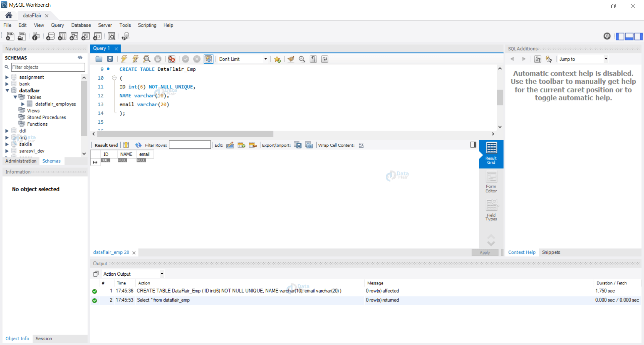Toggle the bottom output panel visibility
The height and width of the screenshot is (345, 644).
[629, 36]
